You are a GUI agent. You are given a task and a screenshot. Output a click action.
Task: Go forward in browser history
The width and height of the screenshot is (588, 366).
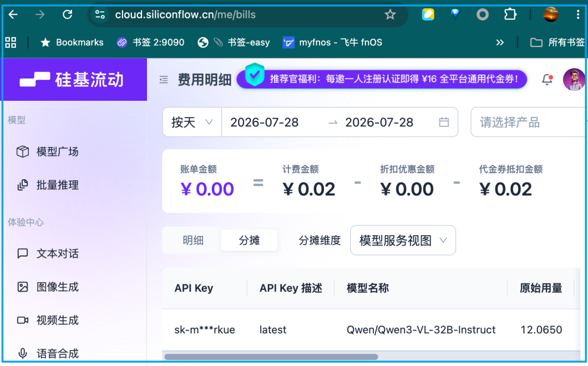click(40, 15)
